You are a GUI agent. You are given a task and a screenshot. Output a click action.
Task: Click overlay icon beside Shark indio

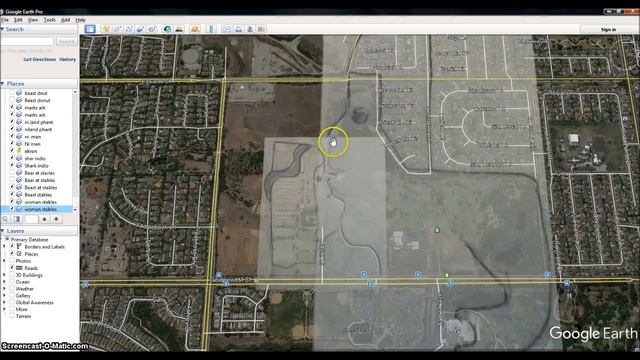pos(19,166)
